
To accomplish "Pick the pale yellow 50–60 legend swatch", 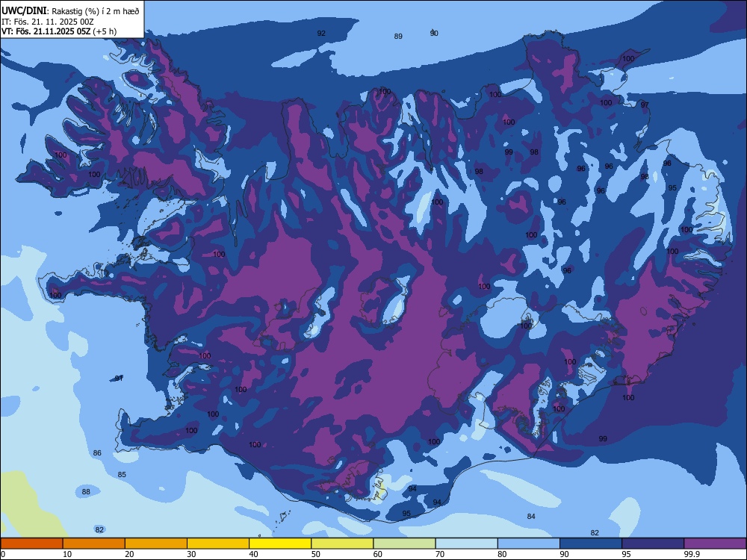I will click(x=342, y=544).
